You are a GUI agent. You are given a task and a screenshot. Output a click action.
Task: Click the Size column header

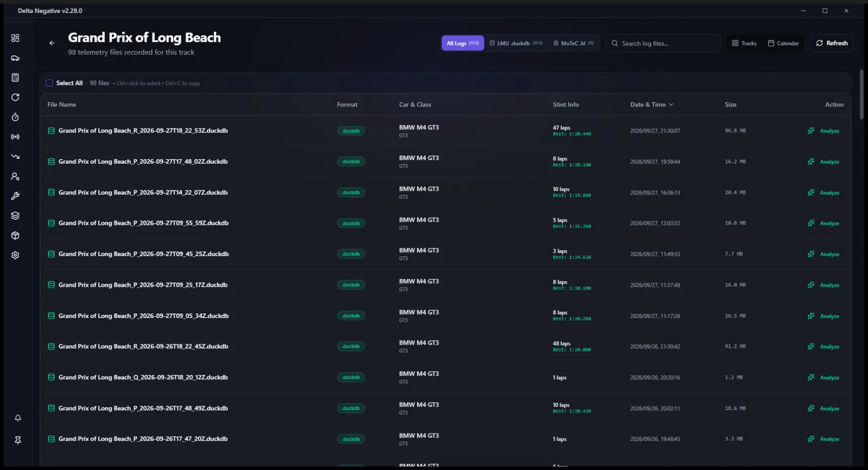click(x=731, y=105)
